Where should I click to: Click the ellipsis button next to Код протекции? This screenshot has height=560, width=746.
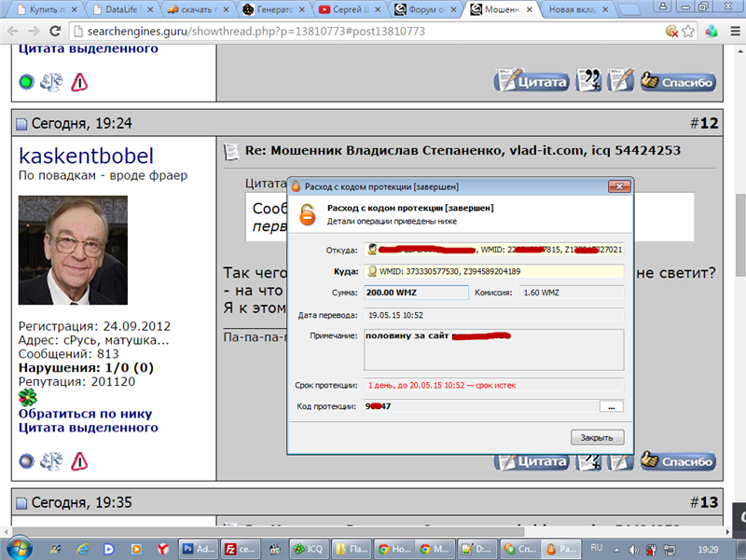tap(612, 406)
